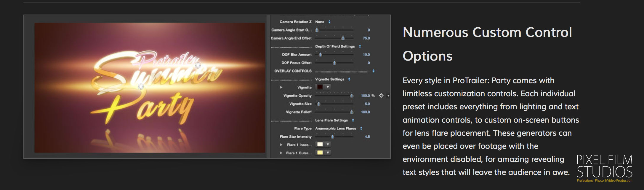Viewport: 644px width, 190px height.
Task: Expand the Flare 1 Inner color disclosure triangle
Action: 281,145
